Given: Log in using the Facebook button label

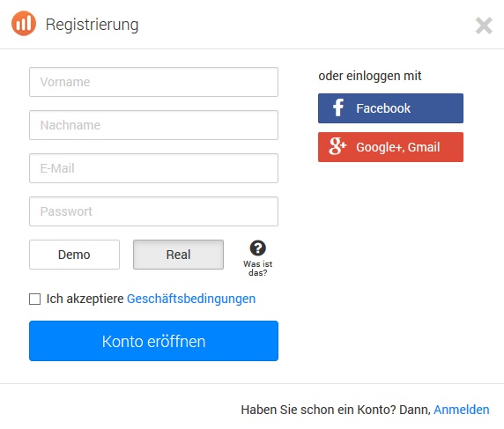Looking at the screenshot, I should click(383, 108).
